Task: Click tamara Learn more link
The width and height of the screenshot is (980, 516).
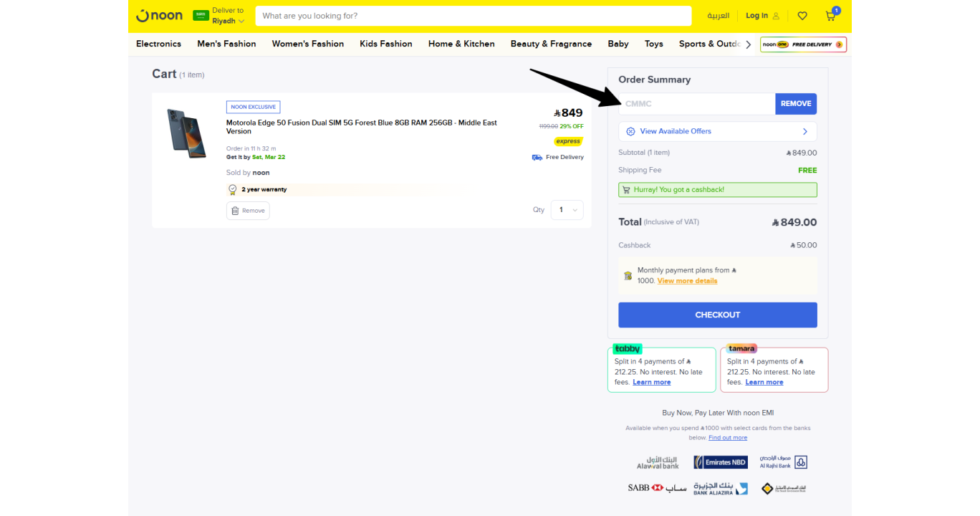Action: pos(764,382)
